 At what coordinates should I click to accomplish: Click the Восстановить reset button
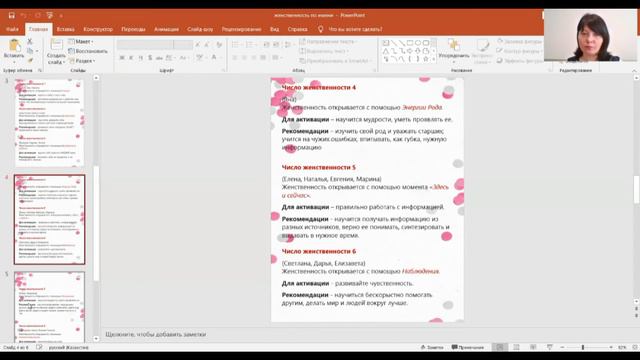[x=88, y=51]
